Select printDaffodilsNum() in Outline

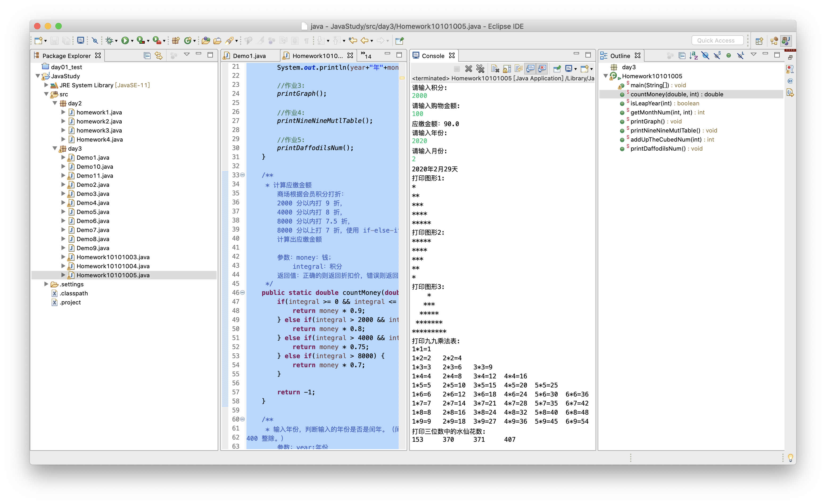[x=666, y=148]
